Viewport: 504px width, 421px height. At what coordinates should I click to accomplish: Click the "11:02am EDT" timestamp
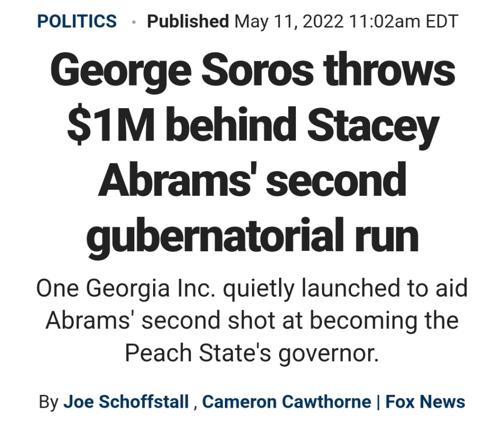pos(404,21)
